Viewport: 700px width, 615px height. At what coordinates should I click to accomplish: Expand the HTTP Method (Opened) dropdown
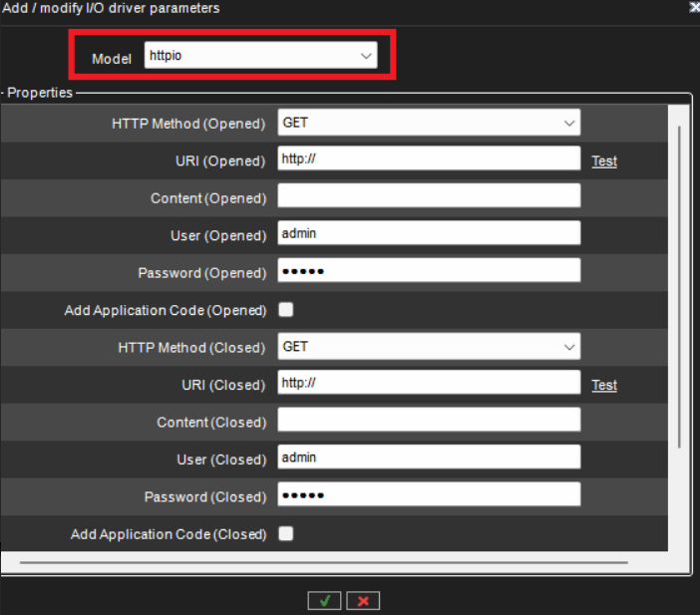coord(429,124)
